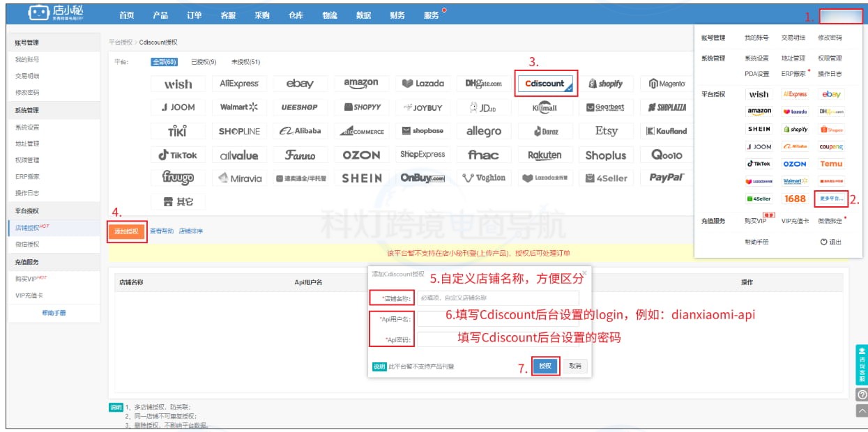Screen dimensions: 868x432
Task: Open the 物流 menu in top navigation
Action: coord(330,15)
